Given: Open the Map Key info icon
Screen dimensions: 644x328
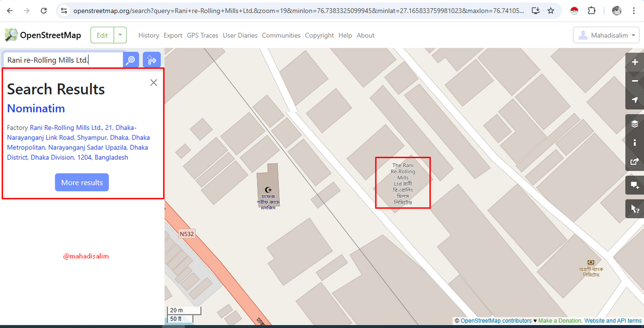Looking at the screenshot, I should (x=634, y=142).
